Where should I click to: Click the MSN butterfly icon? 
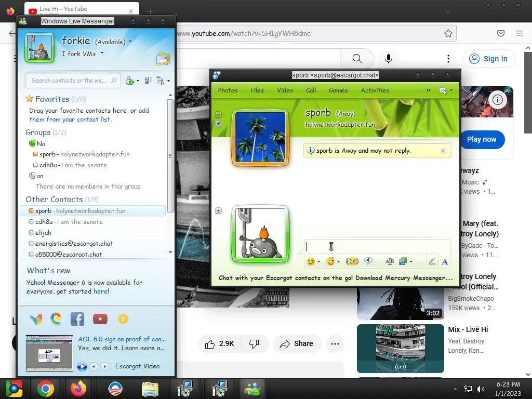pos(36,319)
